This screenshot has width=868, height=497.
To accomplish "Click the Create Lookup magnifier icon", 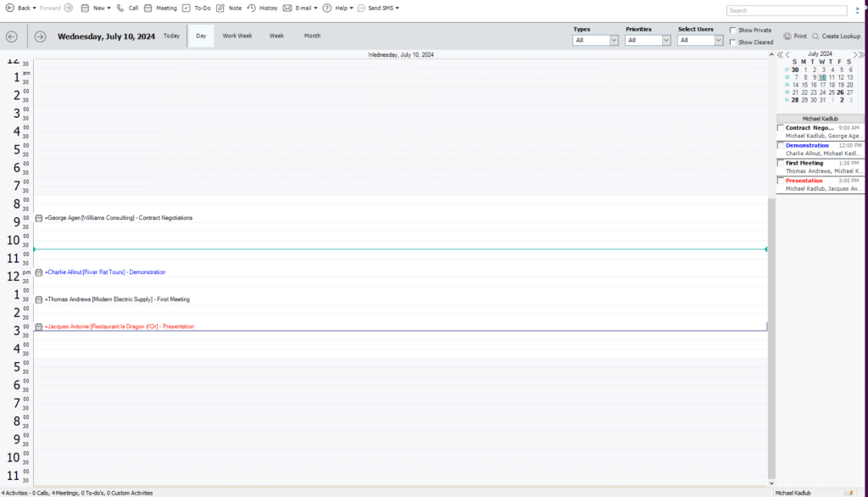I will (x=815, y=36).
